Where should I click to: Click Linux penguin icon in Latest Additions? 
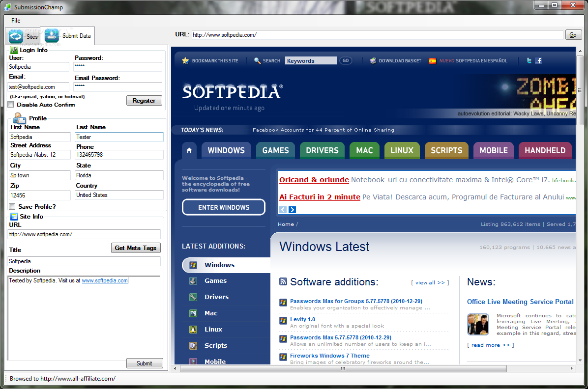(x=193, y=330)
